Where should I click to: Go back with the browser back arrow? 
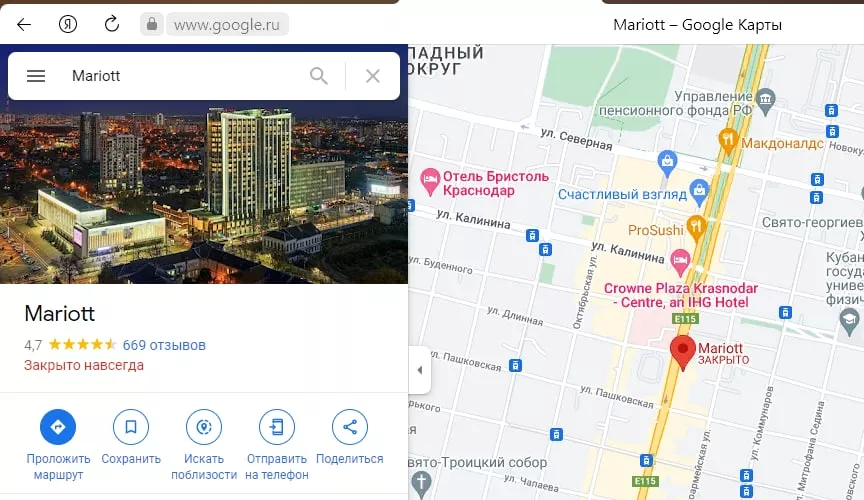[24, 24]
